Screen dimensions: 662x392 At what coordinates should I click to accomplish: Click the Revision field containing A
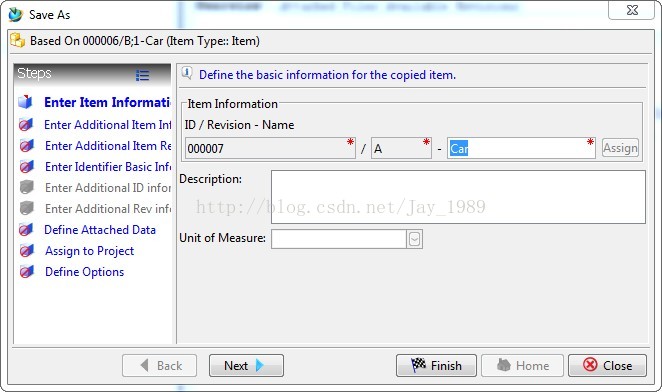[x=401, y=148]
